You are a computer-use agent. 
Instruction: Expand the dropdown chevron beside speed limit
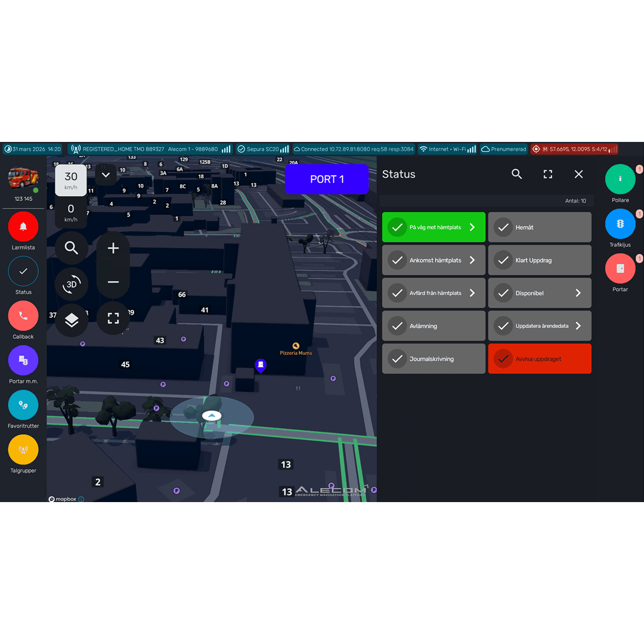(106, 175)
